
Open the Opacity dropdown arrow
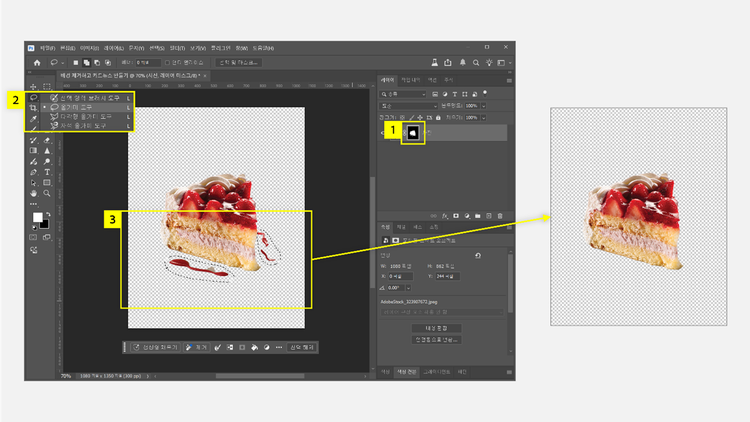[x=484, y=106]
